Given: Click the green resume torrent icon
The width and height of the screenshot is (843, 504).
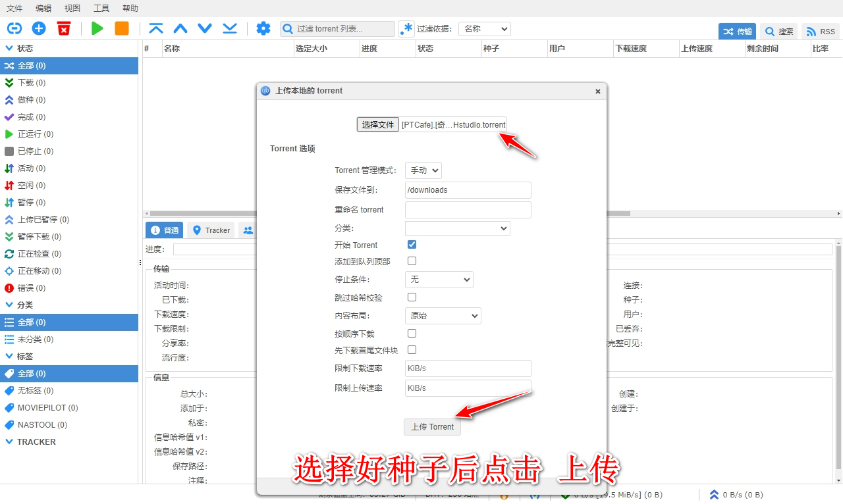Looking at the screenshot, I should pyautogui.click(x=96, y=28).
